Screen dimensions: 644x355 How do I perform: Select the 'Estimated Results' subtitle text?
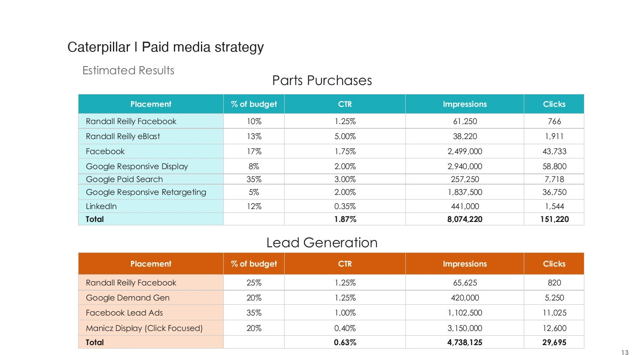pyautogui.click(x=128, y=70)
